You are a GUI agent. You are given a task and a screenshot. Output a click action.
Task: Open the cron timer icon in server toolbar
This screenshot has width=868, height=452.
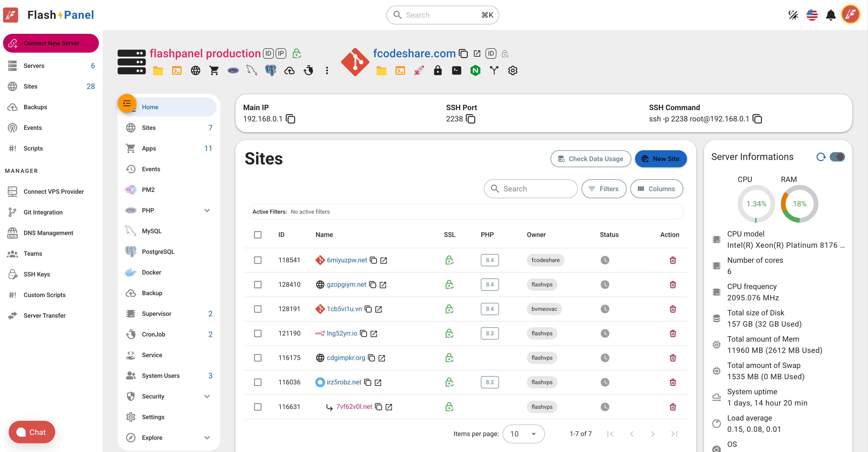tap(308, 70)
